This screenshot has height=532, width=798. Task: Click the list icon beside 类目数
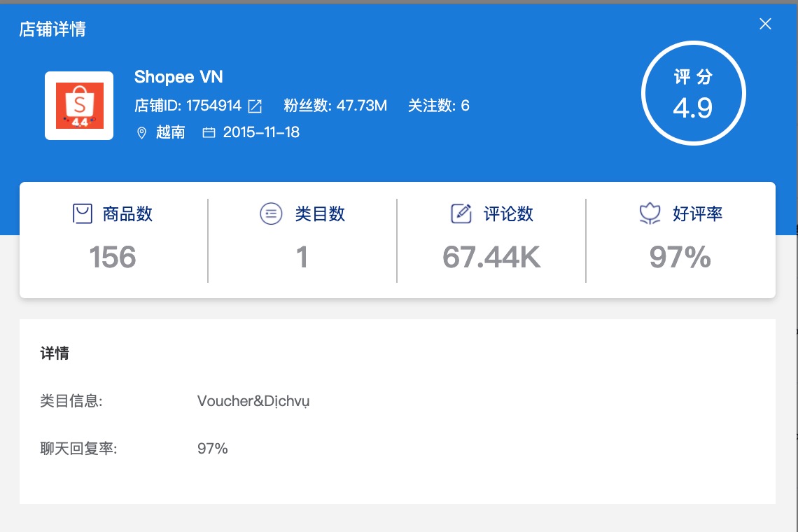[271, 213]
